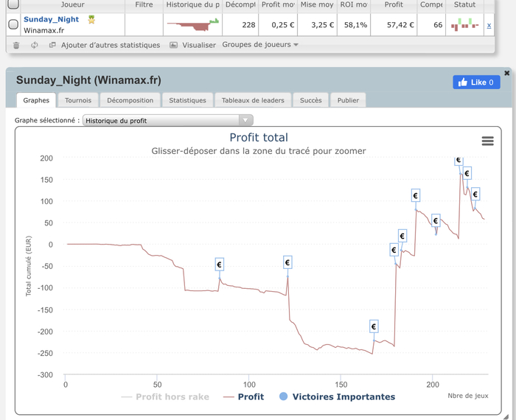
Task: Click the refresh statistics icon
Action: [35, 45]
